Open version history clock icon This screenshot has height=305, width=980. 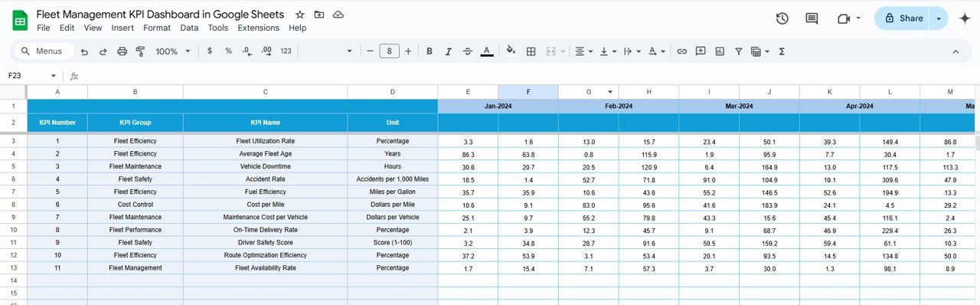(782, 18)
